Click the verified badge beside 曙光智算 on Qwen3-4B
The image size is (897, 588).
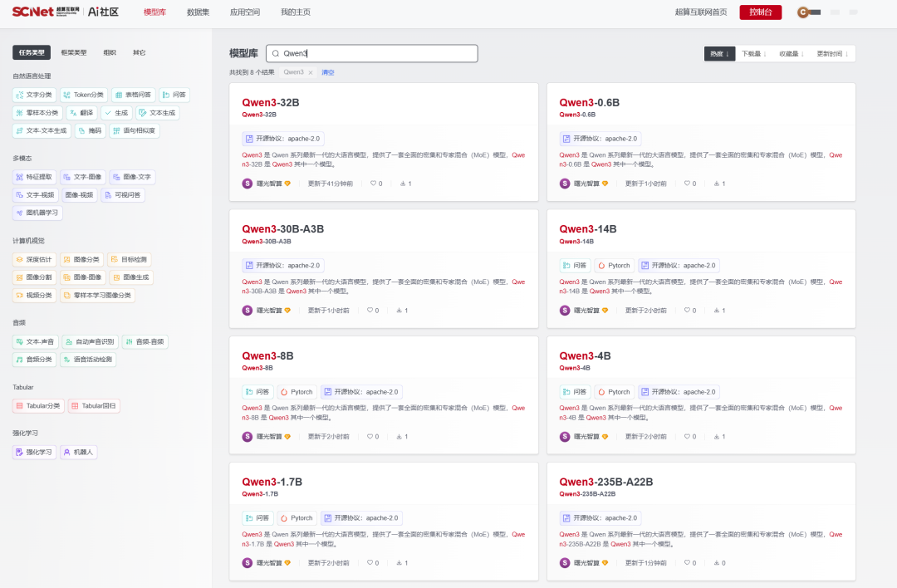coord(605,436)
